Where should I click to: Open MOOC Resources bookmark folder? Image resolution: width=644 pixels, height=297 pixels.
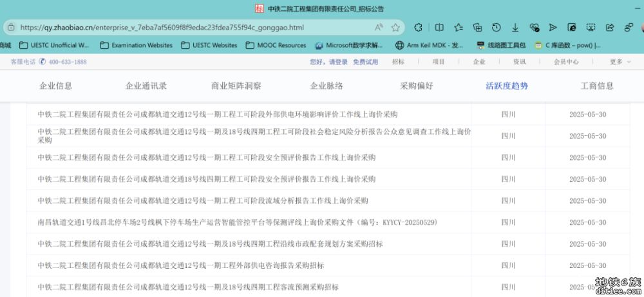[276, 45]
